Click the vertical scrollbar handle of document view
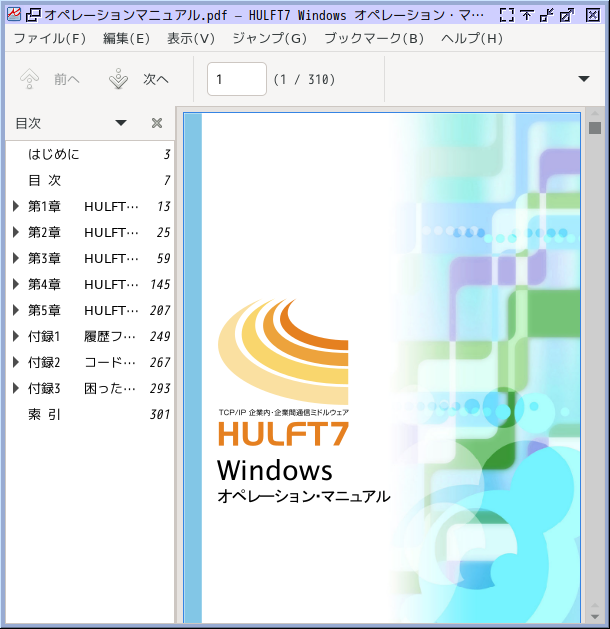Screen dimensions: 610x629 click(595, 128)
